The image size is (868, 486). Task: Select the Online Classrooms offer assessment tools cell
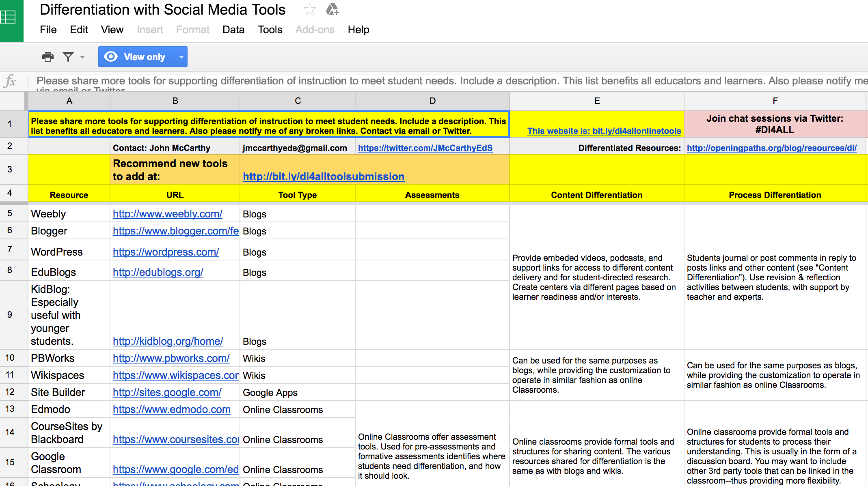click(x=432, y=443)
